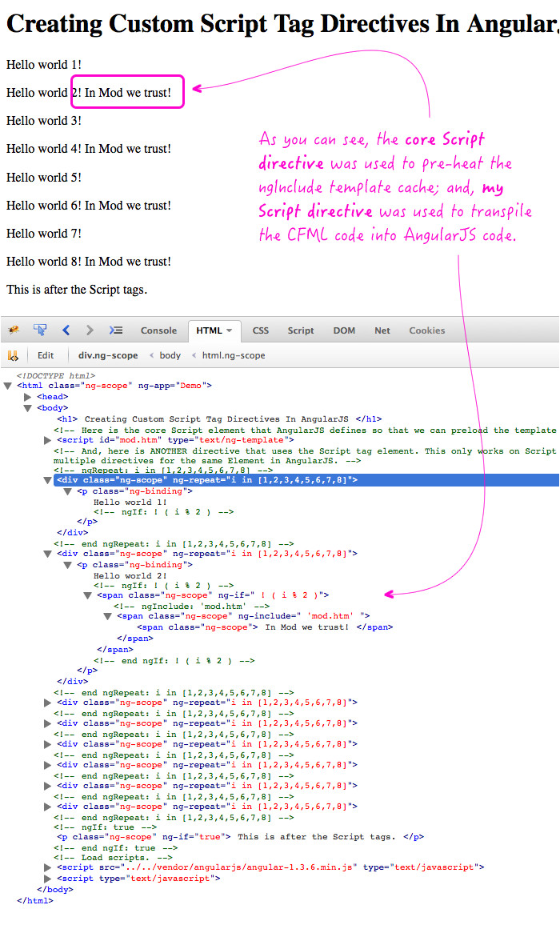Select the body breadcrumb
This screenshot has width=560, height=925.
[x=170, y=355]
